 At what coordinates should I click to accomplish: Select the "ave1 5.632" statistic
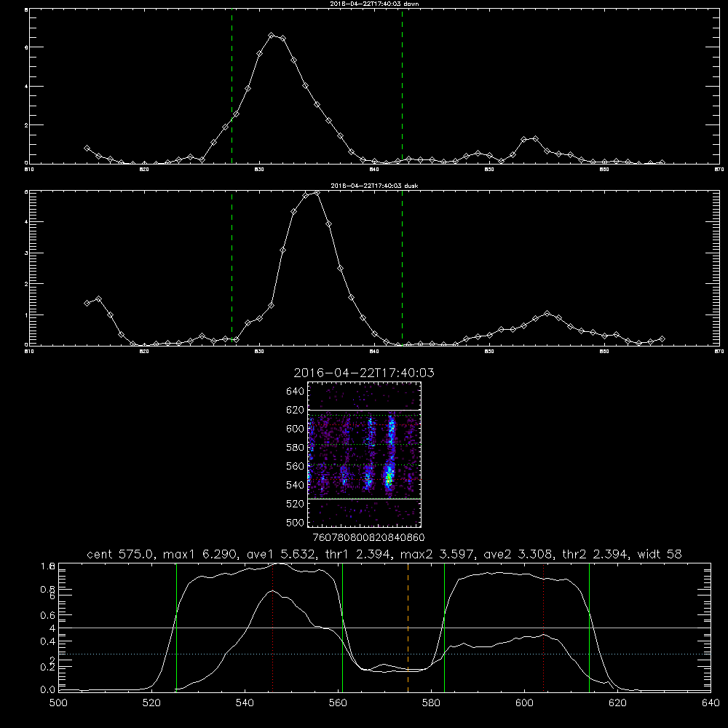pyautogui.click(x=280, y=554)
